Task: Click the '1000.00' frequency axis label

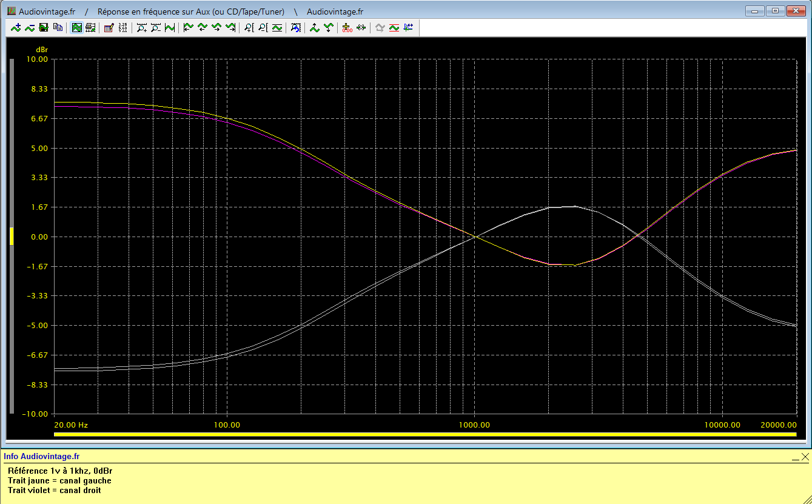Action: 474,425
